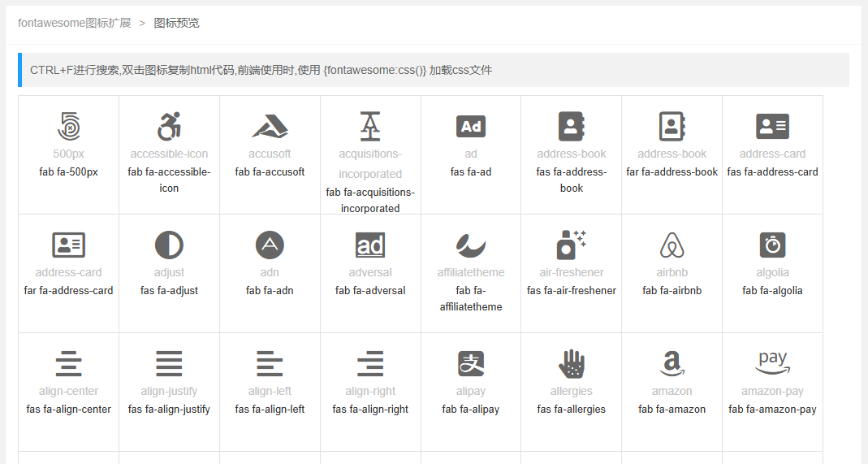Click the ad badge icon
Image resolution: width=868 pixels, height=464 pixels.
click(x=471, y=127)
